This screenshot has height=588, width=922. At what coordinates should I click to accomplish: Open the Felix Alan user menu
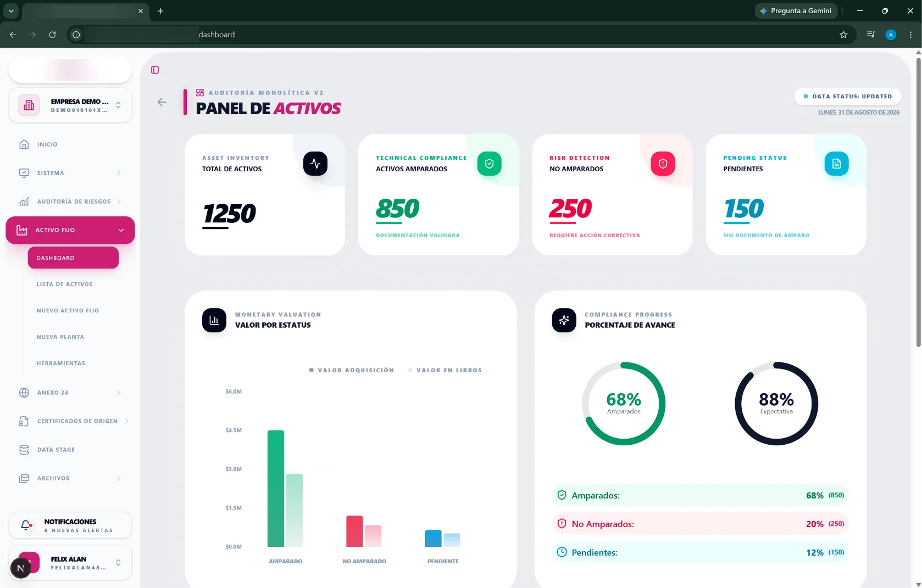(70, 563)
